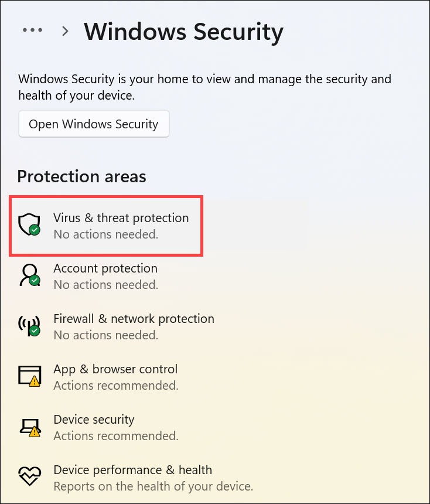Click the Protection areas heading
430x504 pixels.
[81, 176]
